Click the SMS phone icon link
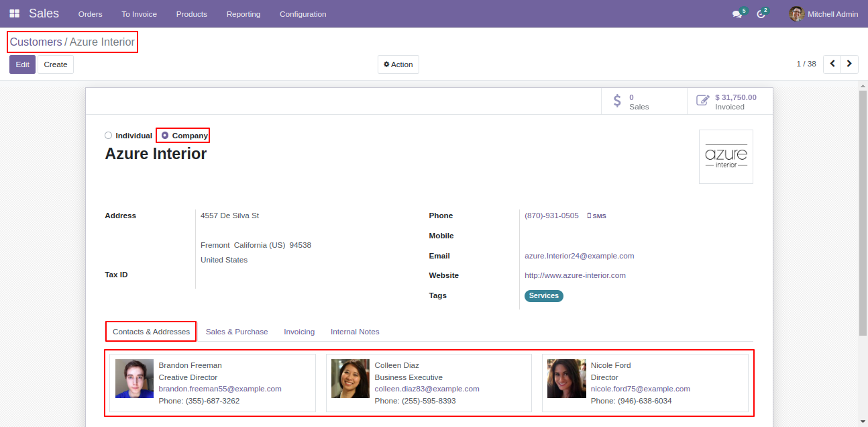 (596, 216)
